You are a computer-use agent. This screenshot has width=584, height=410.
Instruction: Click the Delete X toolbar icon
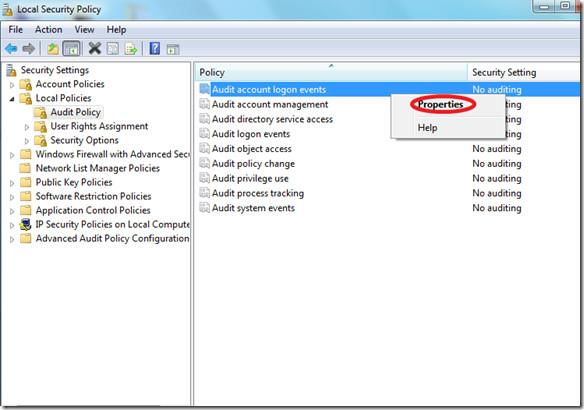(x=95, y=48)
